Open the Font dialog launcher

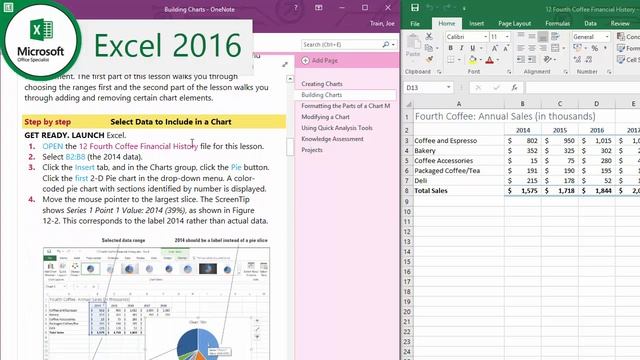509,72
